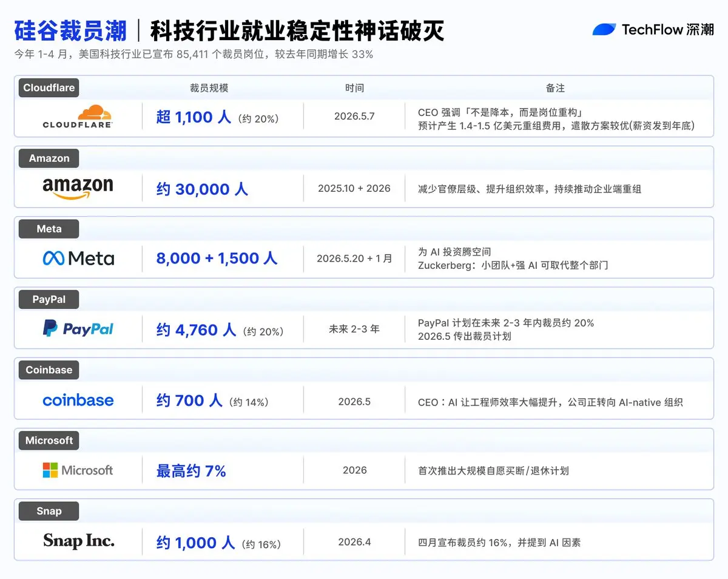728x579 pixels.
Task: Click the coinbase wordmark logo
Action: (78, 400)
